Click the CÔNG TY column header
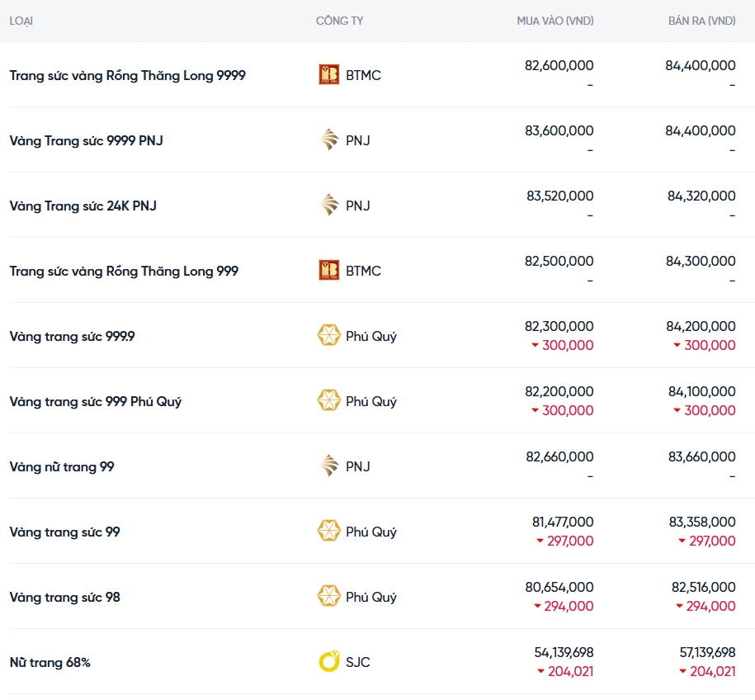The height and width of the screenshot is (700, 755). click(x=339, y=21)
